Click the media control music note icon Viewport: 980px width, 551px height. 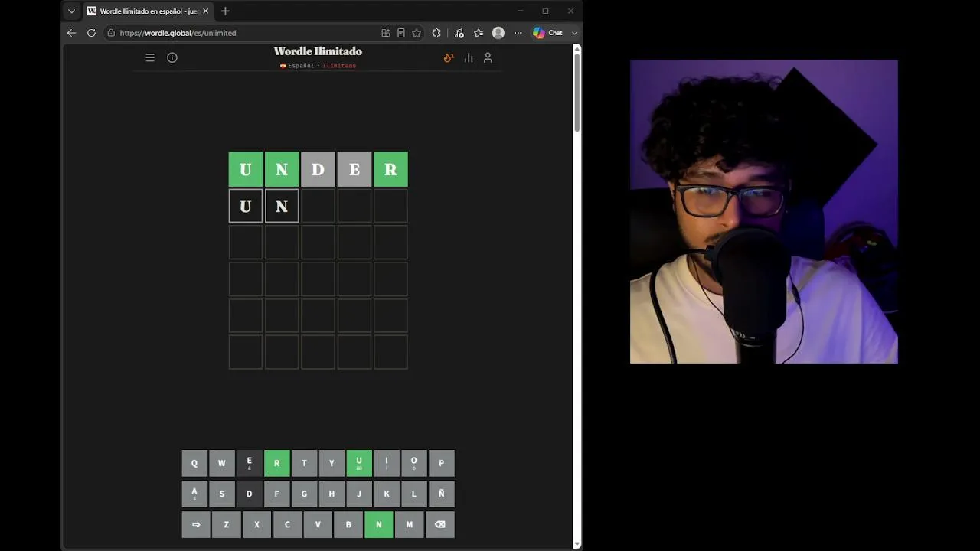pyautogui.click(x=459, y=33)
